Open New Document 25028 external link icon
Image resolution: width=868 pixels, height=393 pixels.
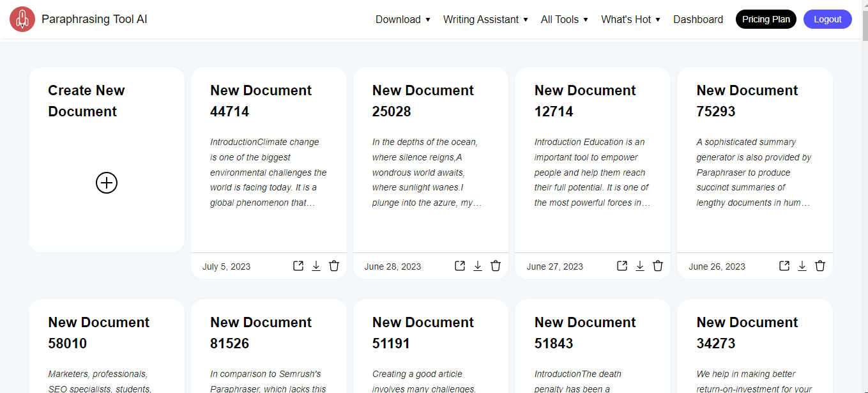(x=460, y=266)
